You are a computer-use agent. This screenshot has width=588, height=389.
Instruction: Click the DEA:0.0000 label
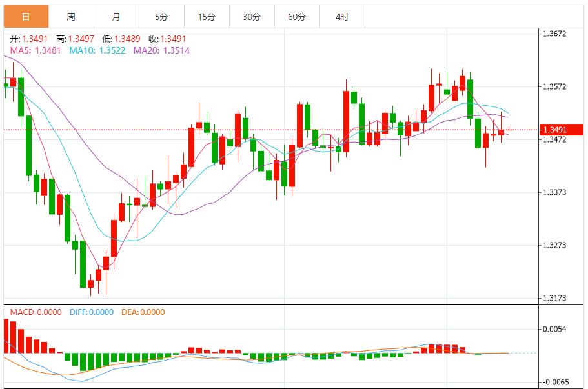pyautogui.click(x=143, y=312)
